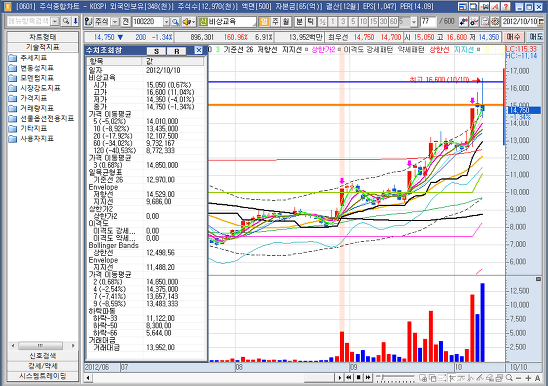The width and height of the screenshot is (548, 386).
Task: Open the 시스템트레이딩 panel tab
Action: 43,376
